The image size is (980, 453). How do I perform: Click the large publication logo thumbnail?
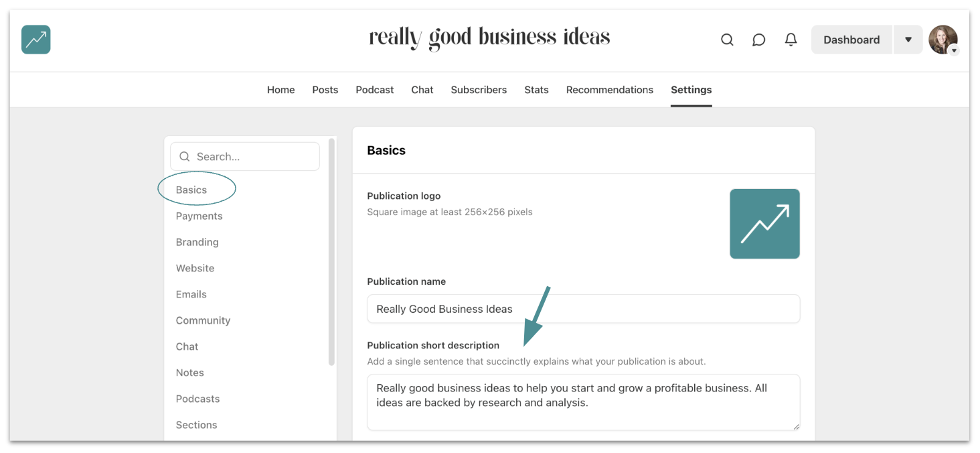tap(764, 224)
